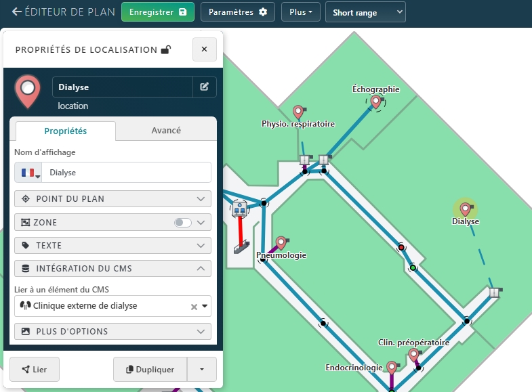Select the Physio. respiratoire map pin
Viewport: 532px width, 392px height.
(x=298, y=112)
